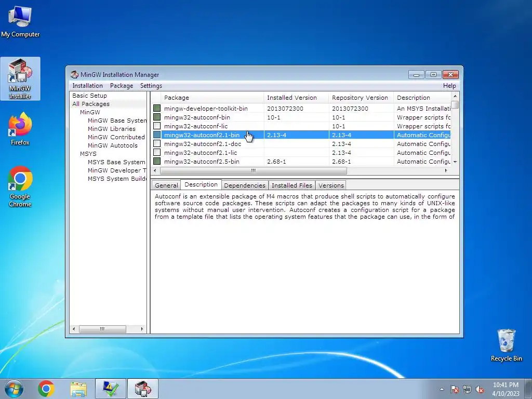Sort by Description column header
532x399 pixels.
422,98
